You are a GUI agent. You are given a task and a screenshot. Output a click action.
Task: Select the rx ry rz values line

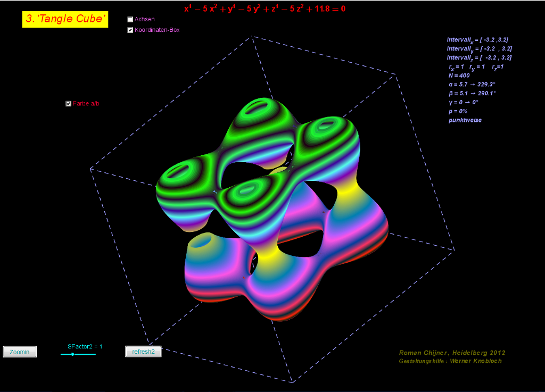pyautogui.click(x=476, y=67)
